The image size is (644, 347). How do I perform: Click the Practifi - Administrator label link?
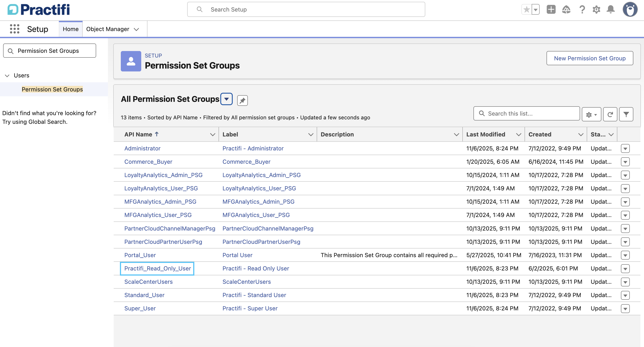pos(253,148)
